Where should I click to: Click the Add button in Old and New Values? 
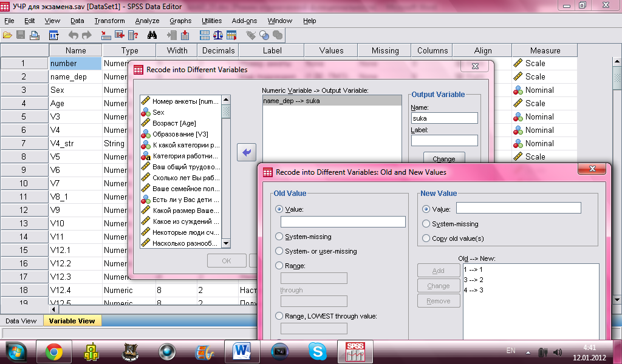click(439, 271)
